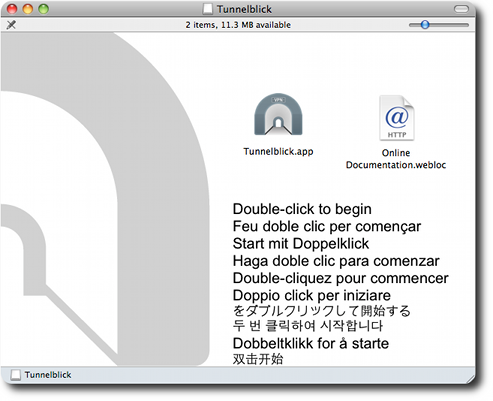This screenshot has width=493, height=401.
Task: Click the Tunnelblick label in the path bar
Action: 48,375
